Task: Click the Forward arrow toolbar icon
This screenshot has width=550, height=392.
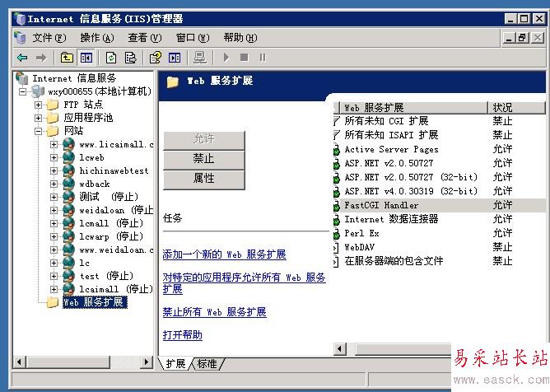Action: point(41,58)
